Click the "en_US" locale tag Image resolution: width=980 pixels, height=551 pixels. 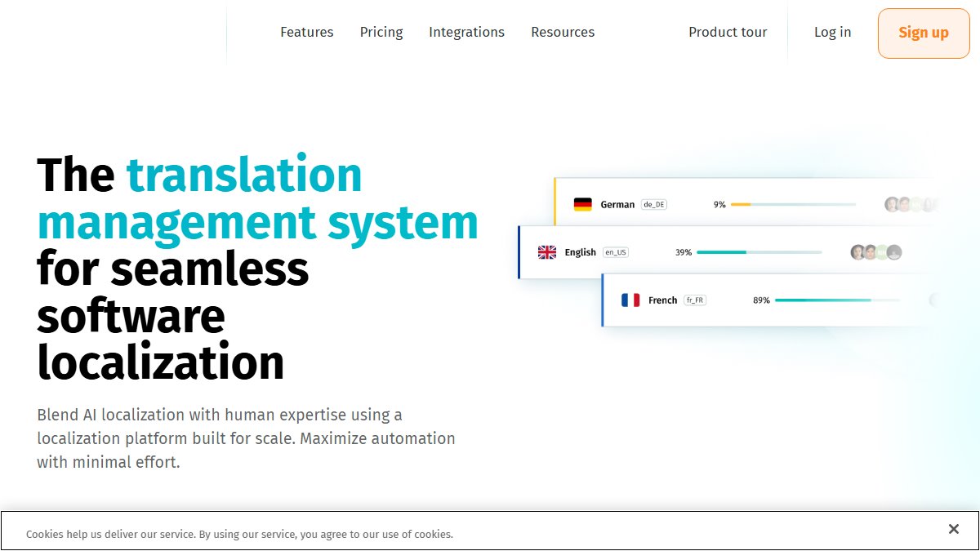point(616,252)
